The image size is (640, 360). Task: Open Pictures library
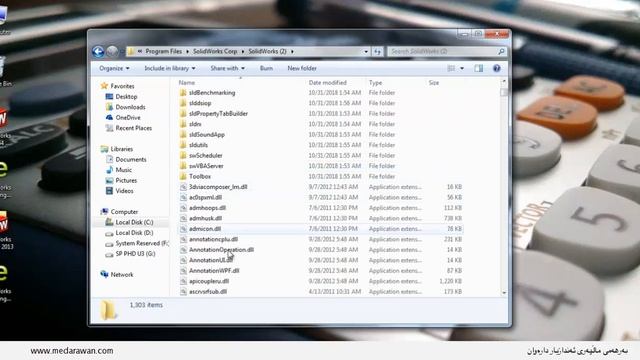126,180
